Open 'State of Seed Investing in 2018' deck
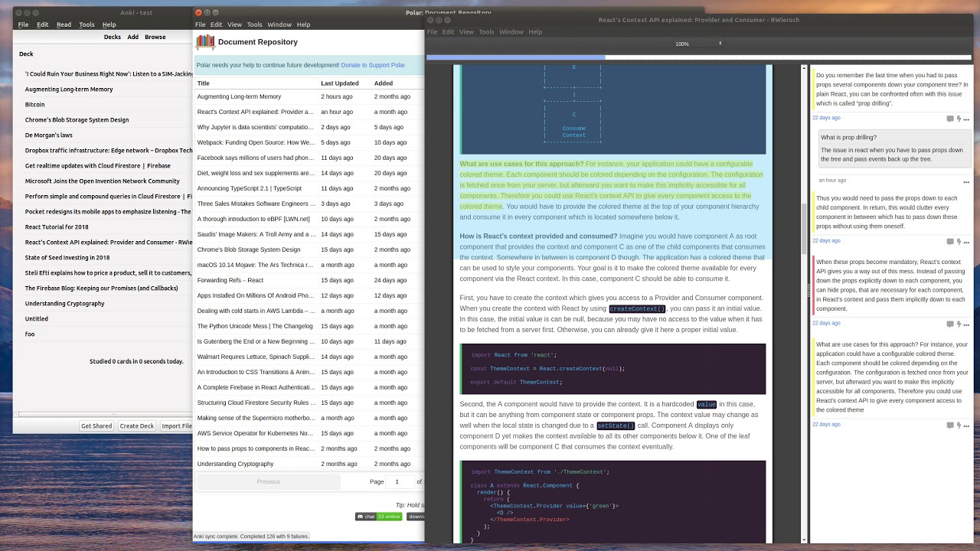Screen dimensions: 980x551 pyautogui.click(x=67, y=258)
